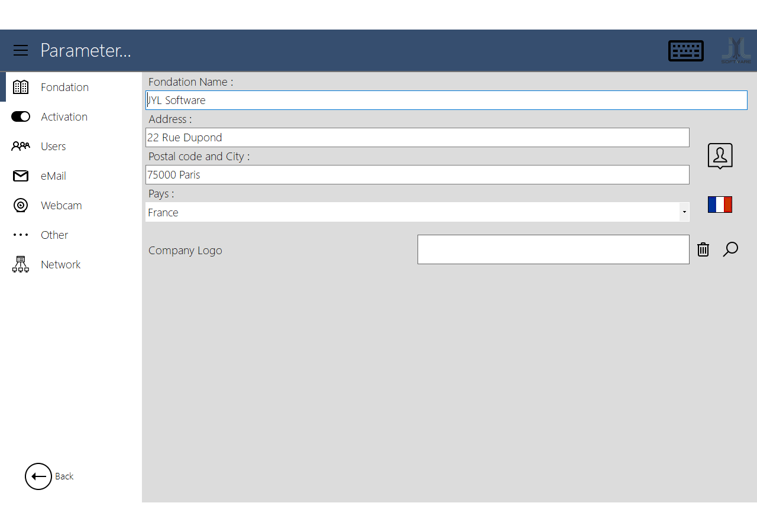Viewport: 757px width, 532px height.
Task: Open the Fondation section
Action: 64,87
